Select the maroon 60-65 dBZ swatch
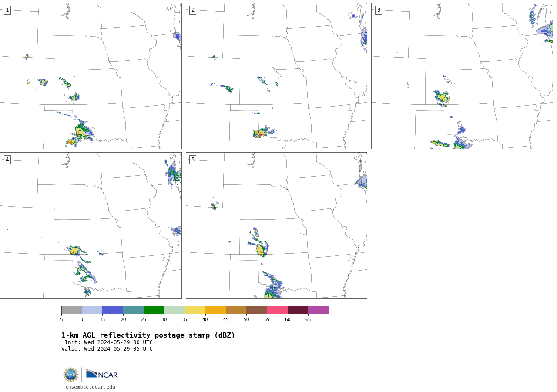 298,310
